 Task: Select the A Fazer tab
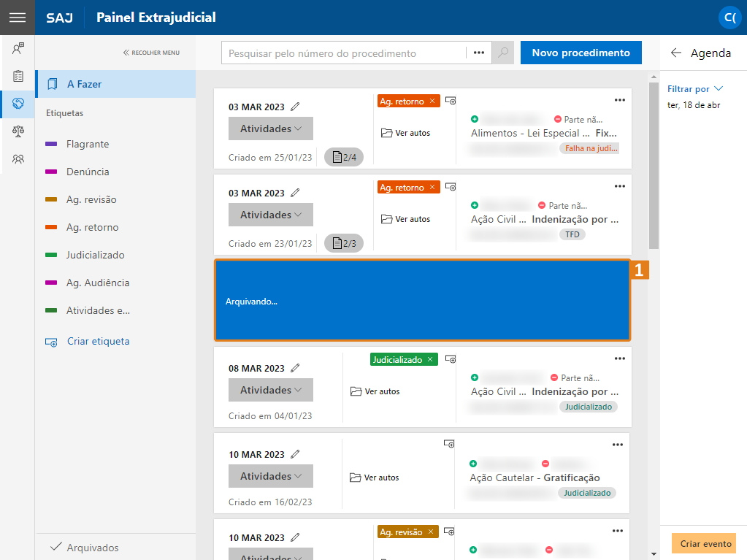coord(116,84)
